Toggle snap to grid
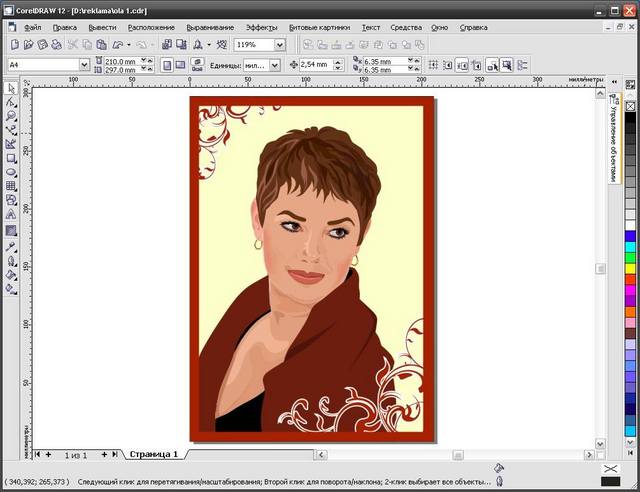The image size is (640, 492). pos(433,65)
